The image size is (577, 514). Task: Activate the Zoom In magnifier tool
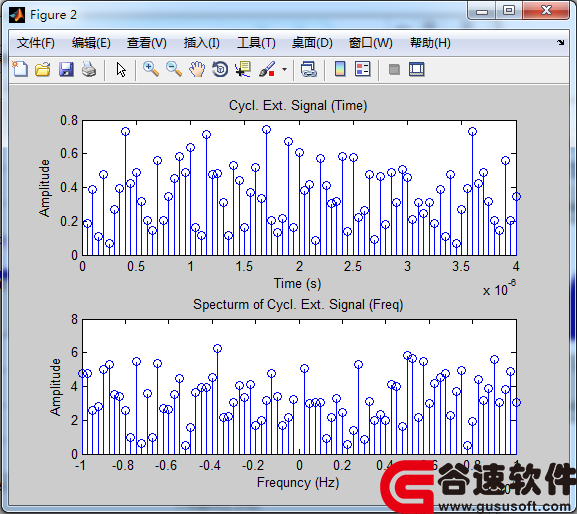tap(151, 69)
